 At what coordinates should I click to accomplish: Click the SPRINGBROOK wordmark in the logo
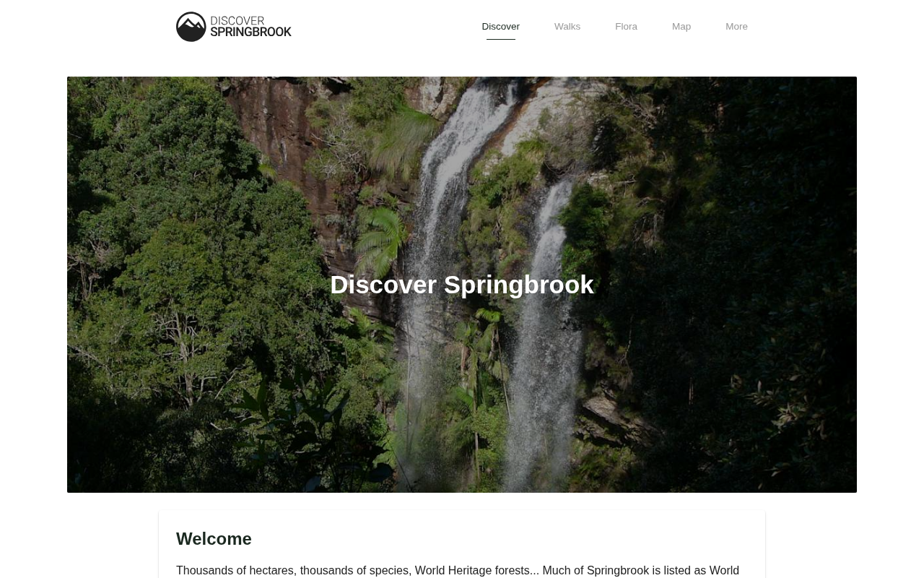pyautogui.click(x=251, y=33)
